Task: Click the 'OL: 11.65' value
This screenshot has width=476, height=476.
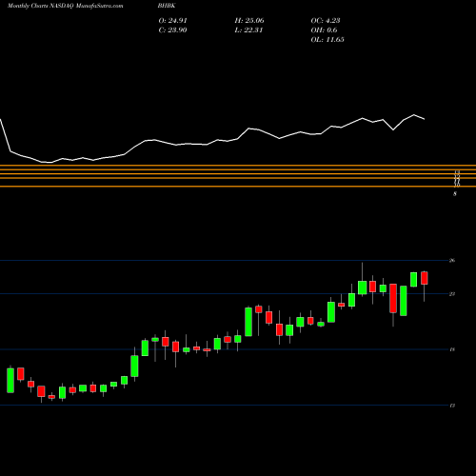Action: pos(327,40)
